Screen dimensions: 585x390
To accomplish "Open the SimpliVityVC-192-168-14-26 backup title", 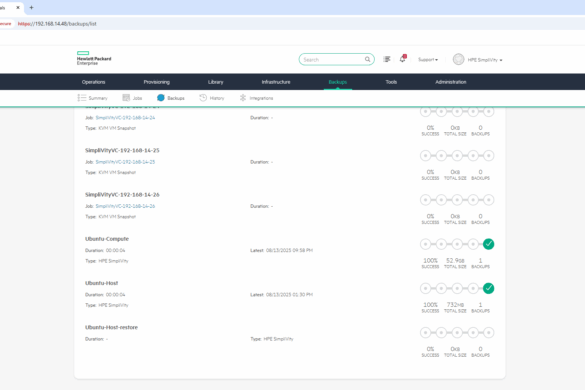I will click(x=122, y=194).
